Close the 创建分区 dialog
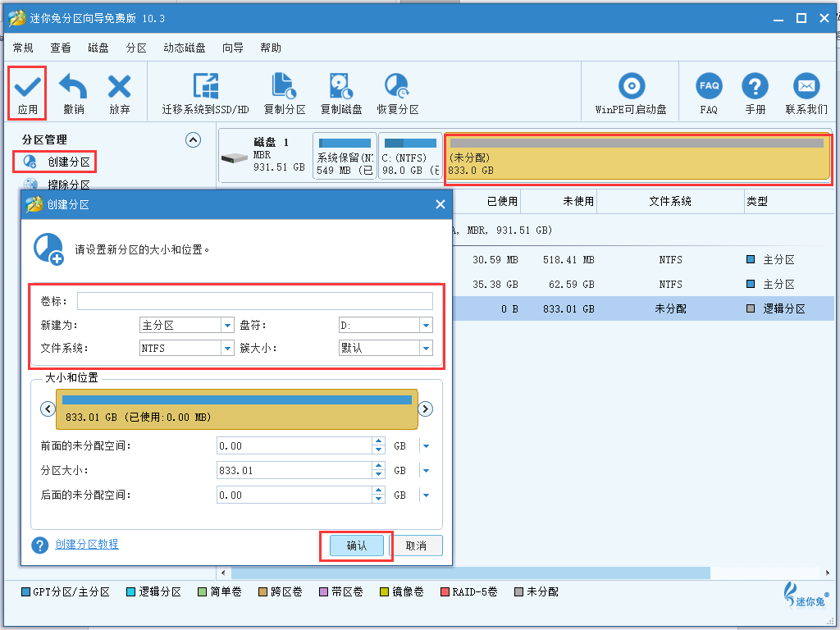Image resolution: width=840 pixels, height=630 pixels. click(x=441, y=204)
